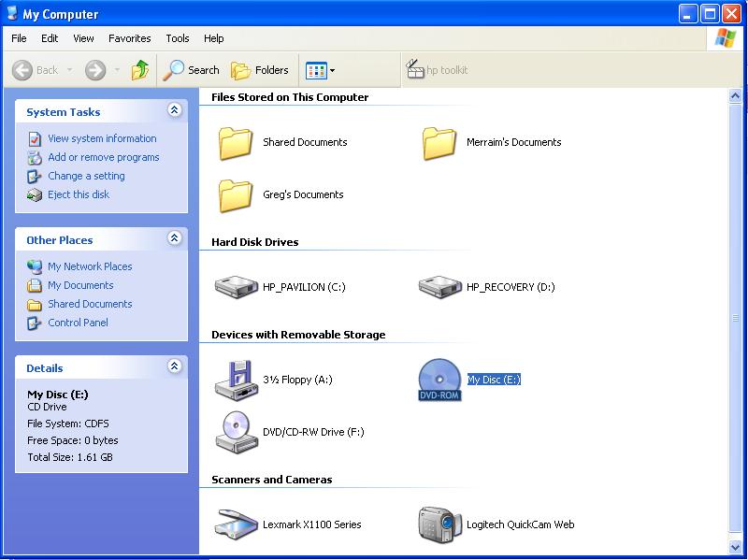
Task: Click the Back arrow icon
Action: [x=22, y=71]
